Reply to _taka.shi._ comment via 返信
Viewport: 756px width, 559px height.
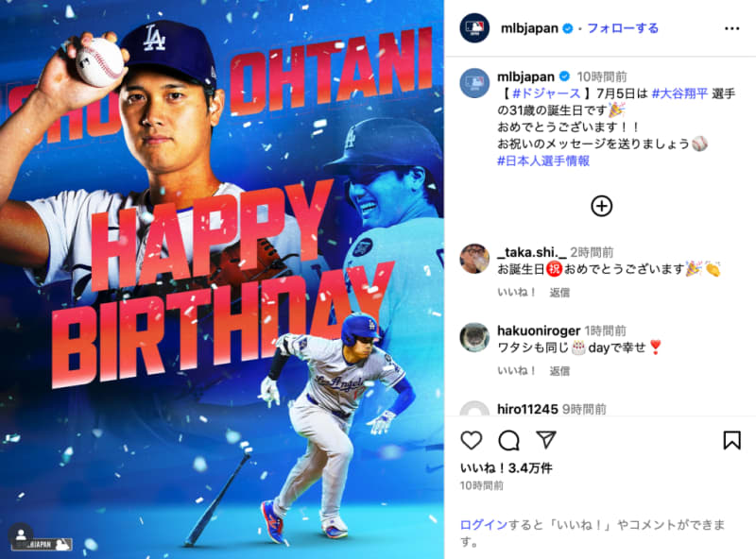coord(559,293)
